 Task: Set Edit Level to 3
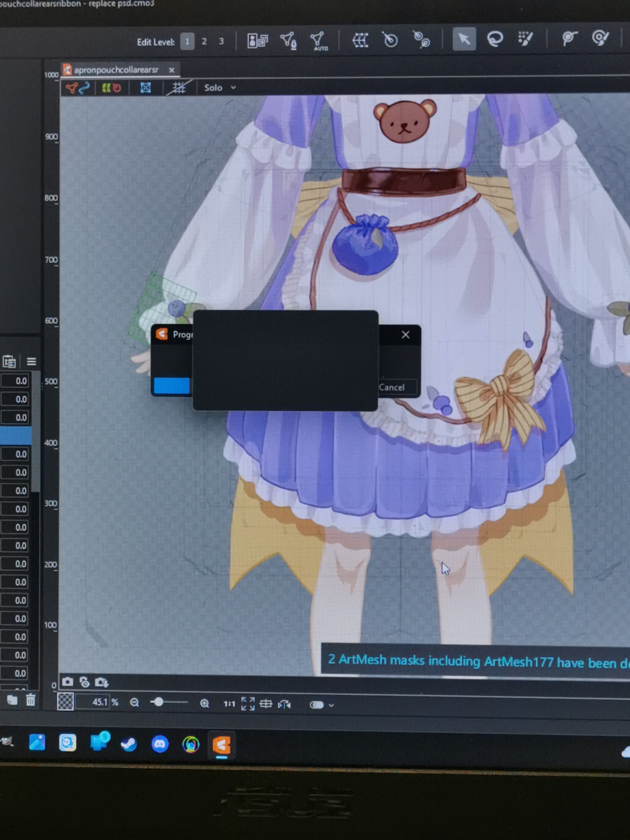pos(221,41)
